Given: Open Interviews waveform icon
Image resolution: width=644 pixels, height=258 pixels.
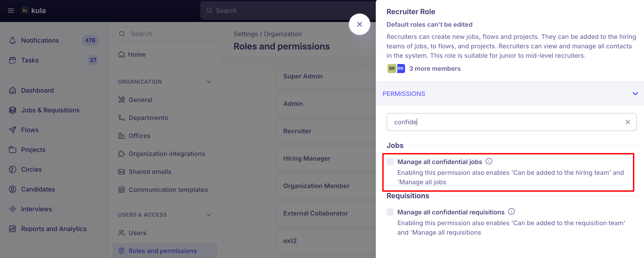Looking at the screenshot, I should [13, 209].
